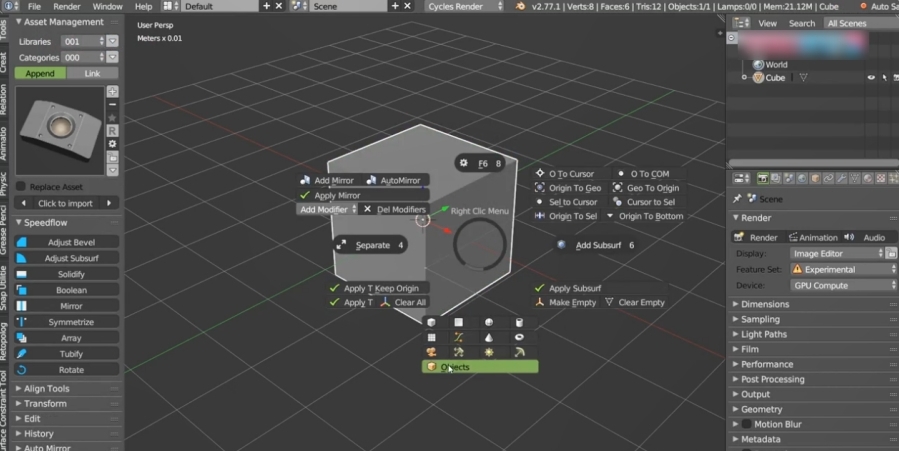Open the Device GPU Compute dropdown
Viewport: 899px width, 451px height.
click(x=843, y=285)
